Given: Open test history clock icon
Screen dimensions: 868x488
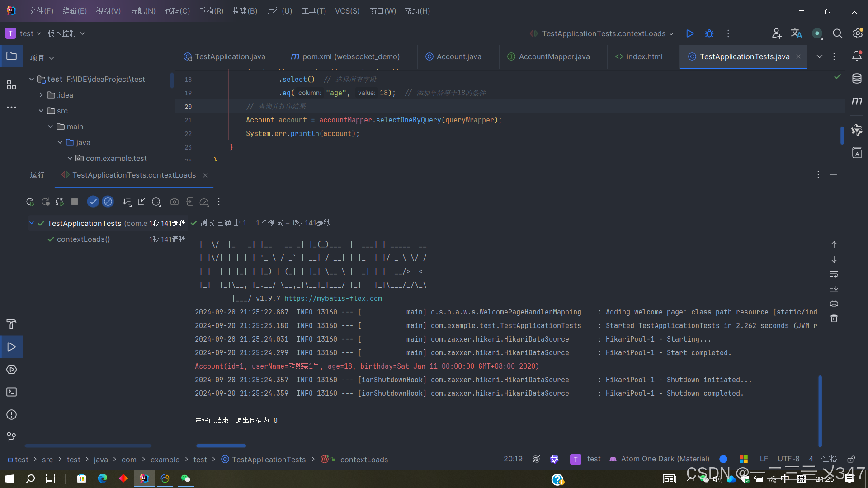Looking at the screenshot, I should click(156, 202).
